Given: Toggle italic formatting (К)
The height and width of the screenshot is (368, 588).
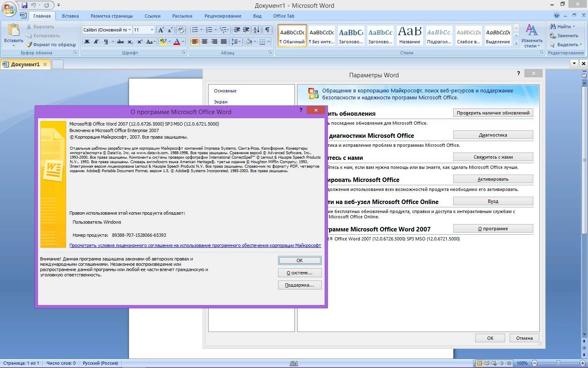Looking at the screenshot, I should click(x=96, y=42).
